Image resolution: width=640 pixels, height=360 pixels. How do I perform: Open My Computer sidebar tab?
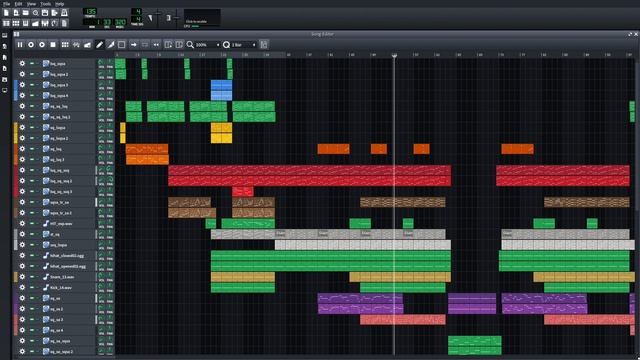(x=4, y=91)
